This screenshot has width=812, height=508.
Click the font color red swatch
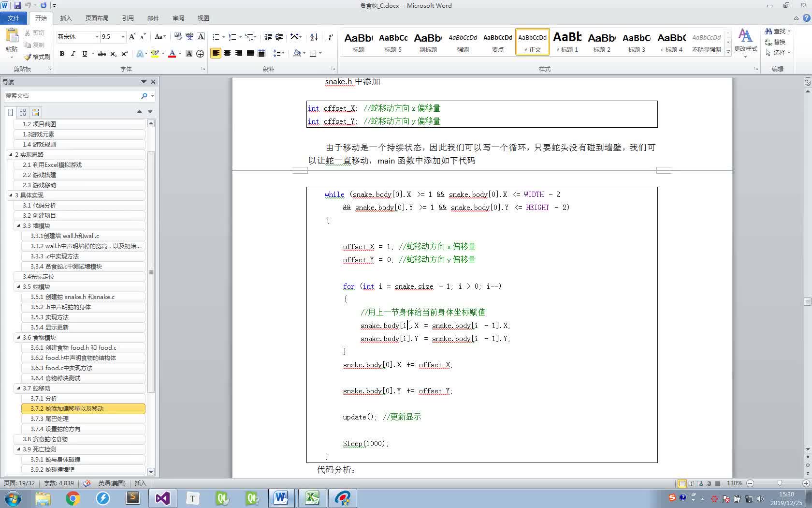172,54
